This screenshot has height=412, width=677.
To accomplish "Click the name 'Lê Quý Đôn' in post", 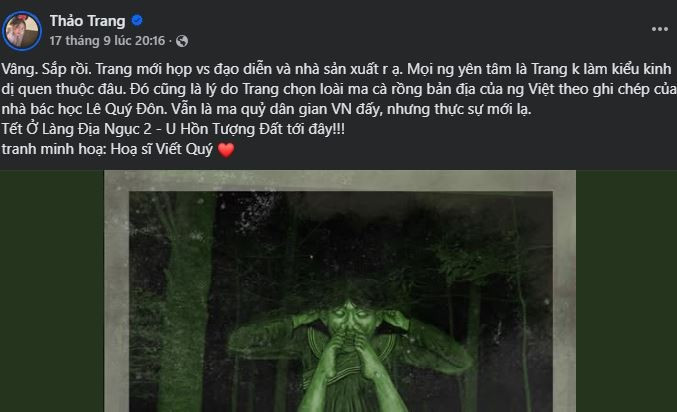I will [126, 109].
